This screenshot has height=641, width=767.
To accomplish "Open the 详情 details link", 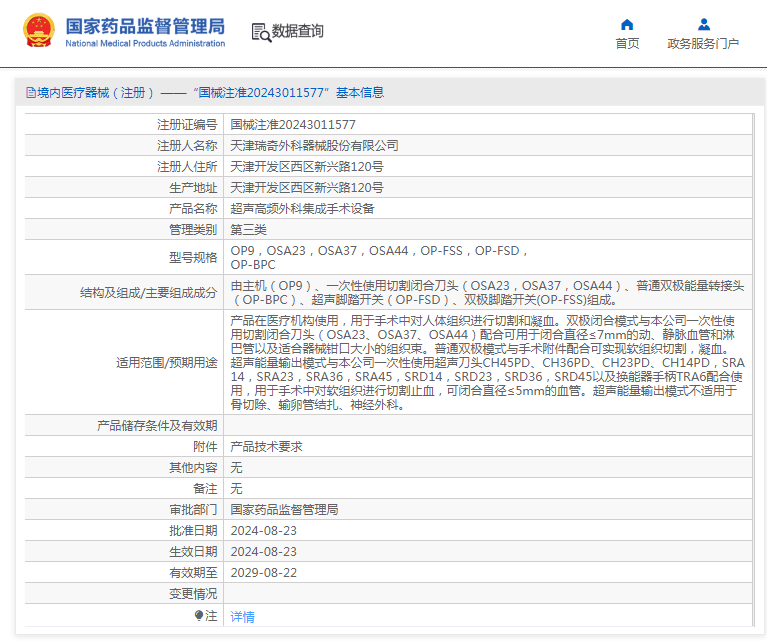I will coord(243,617).
